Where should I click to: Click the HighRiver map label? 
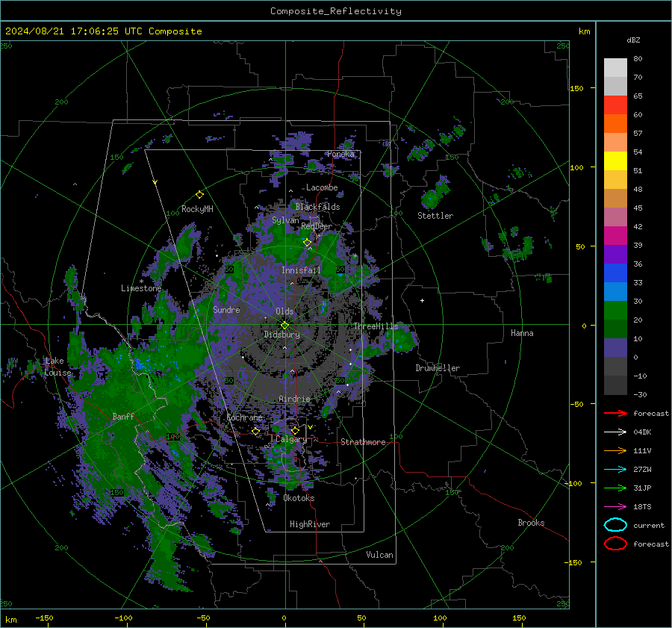pyautogui.click(x=310, y=524)
